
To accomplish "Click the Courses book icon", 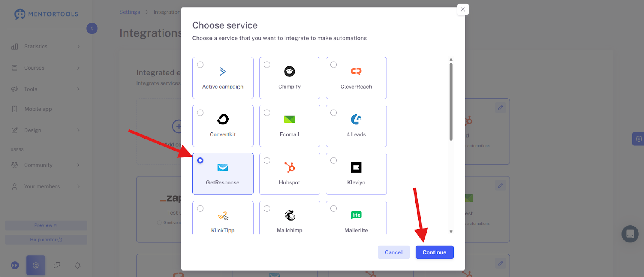I will (x=14, y=68).
